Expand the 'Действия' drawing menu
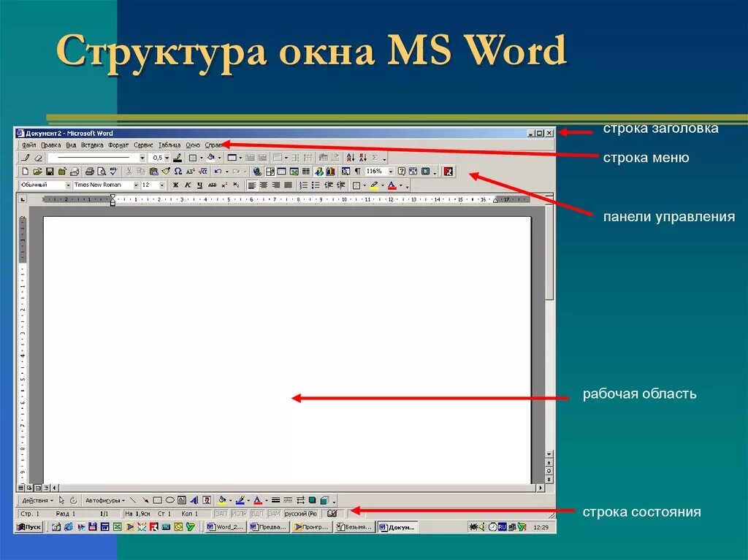The image size is (748, 560). pos(38,500)
